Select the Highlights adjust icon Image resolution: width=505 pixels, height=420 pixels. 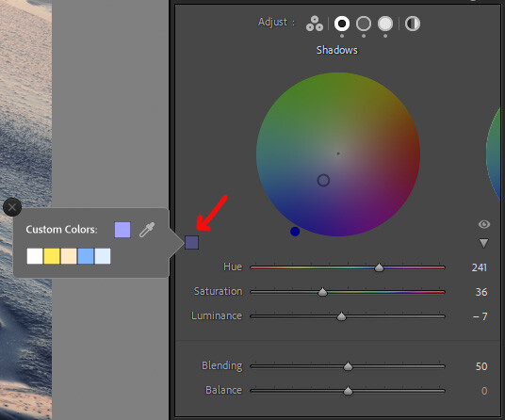pos(385,24)
